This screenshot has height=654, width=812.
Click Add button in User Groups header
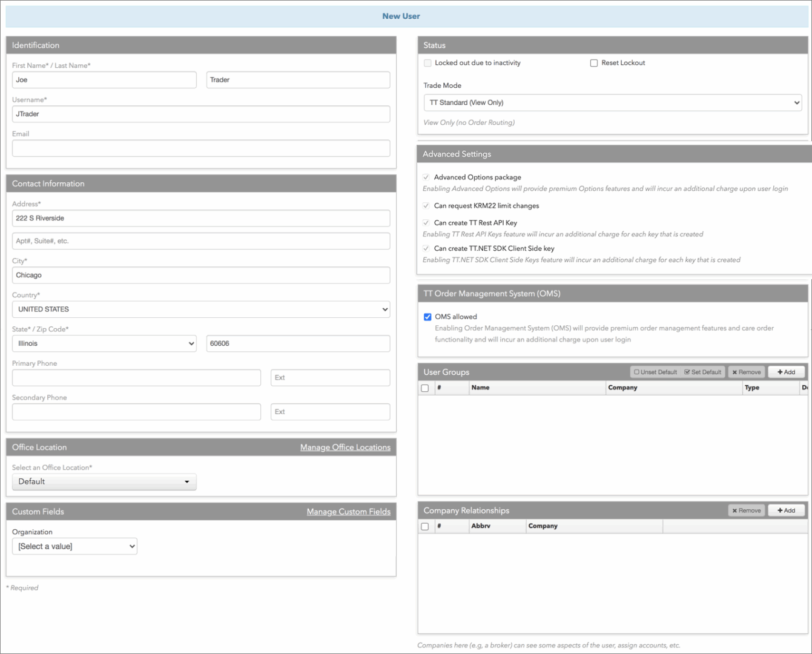[786, 372]
